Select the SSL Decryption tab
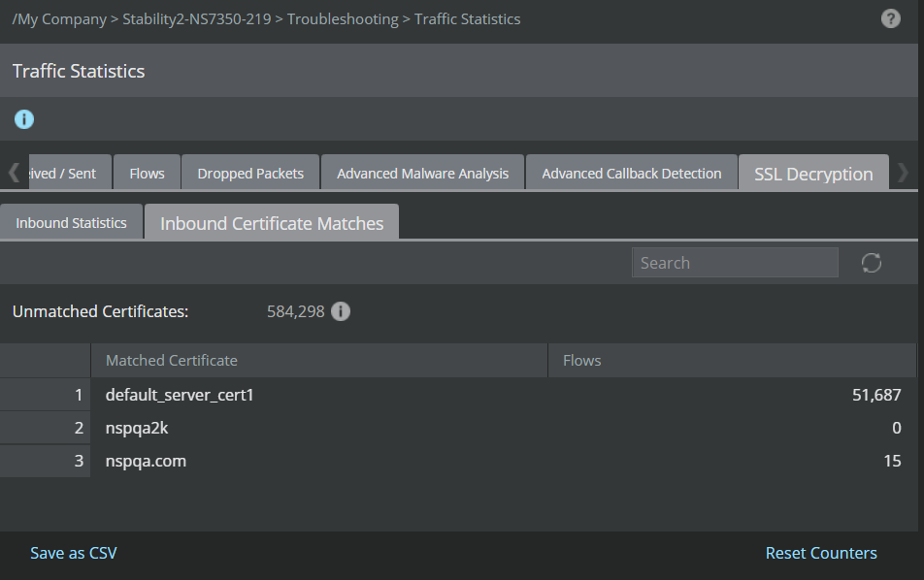This screenshot has height=580, width=924. (x=813, y=173)
